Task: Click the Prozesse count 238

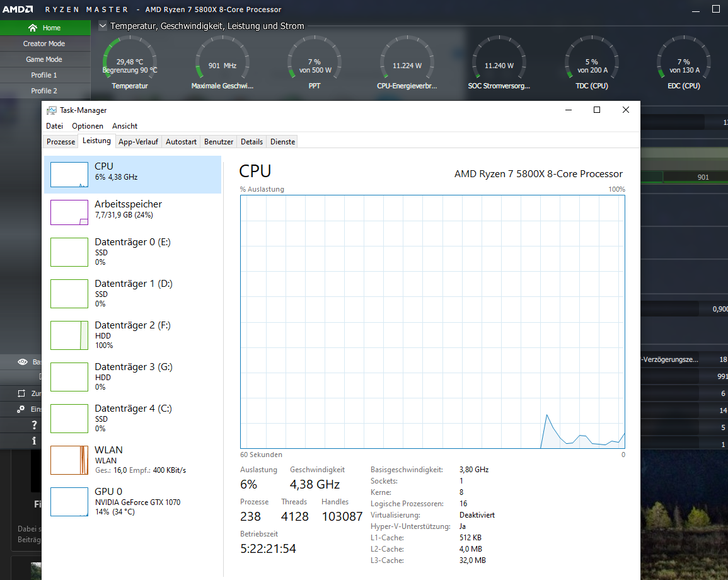Action: pos(250,516)
